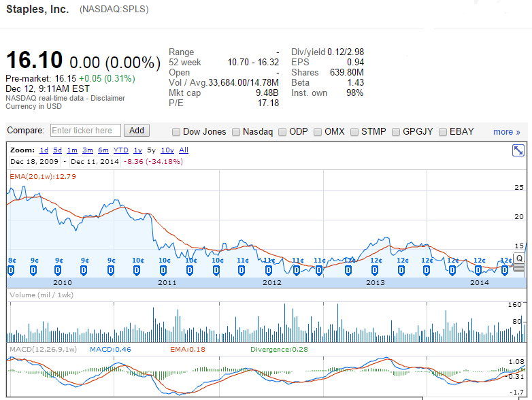Screen dimensions: 532x400
Task: Show the 10y chart range
Action: click(x=167, y=150)
